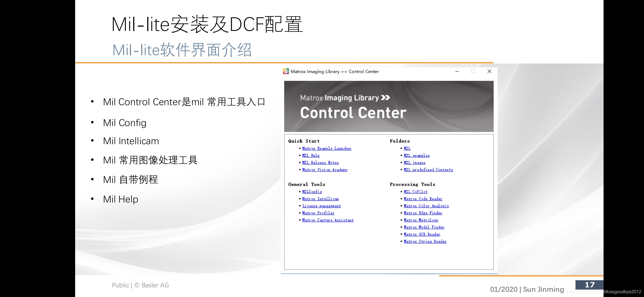The image size is (644, 297).
Task: Open the Matrox Code Reader tool
Action: pyautogui.click(x=423, y=199)
